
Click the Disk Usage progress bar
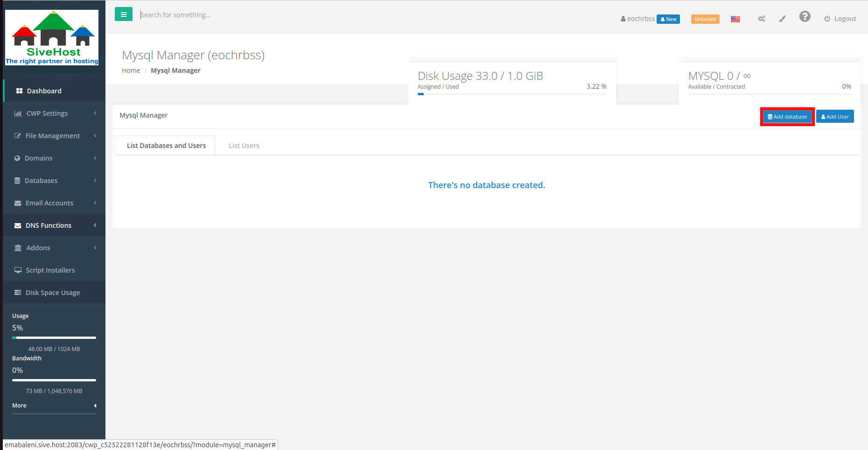coord(512,94)
